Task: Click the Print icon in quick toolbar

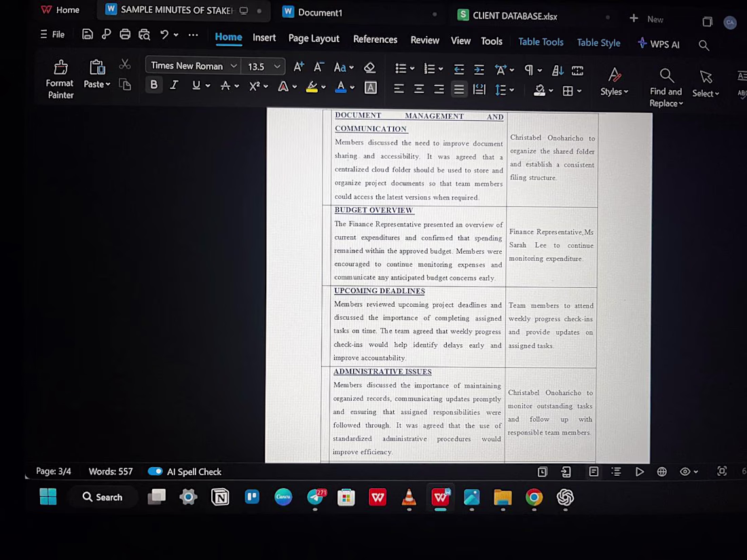Action: coord(125,35)
